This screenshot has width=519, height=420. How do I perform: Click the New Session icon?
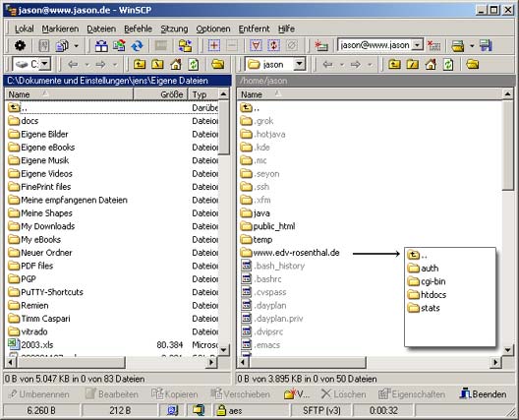[321, 45]
